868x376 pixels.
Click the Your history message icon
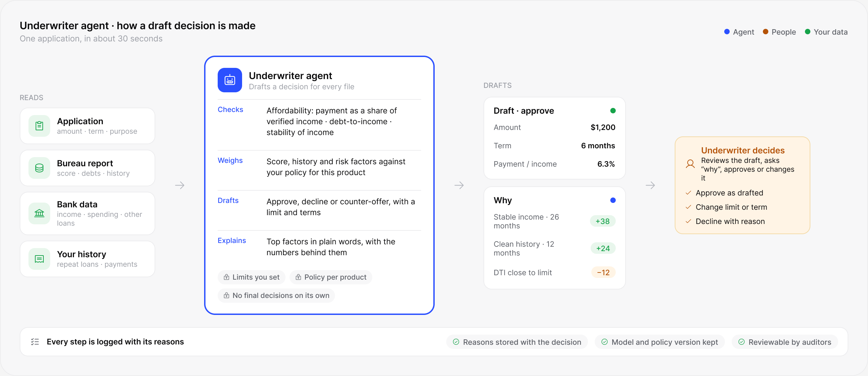point(39,259)
